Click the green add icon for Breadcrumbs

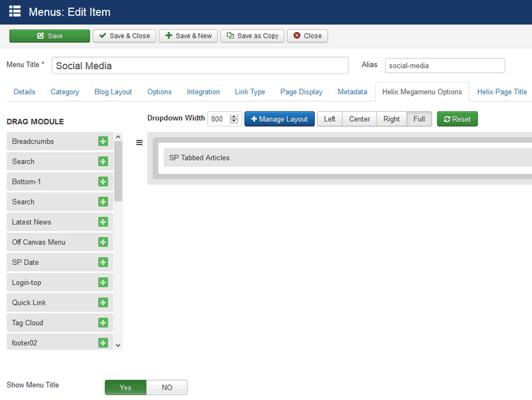tap(103, 142)
